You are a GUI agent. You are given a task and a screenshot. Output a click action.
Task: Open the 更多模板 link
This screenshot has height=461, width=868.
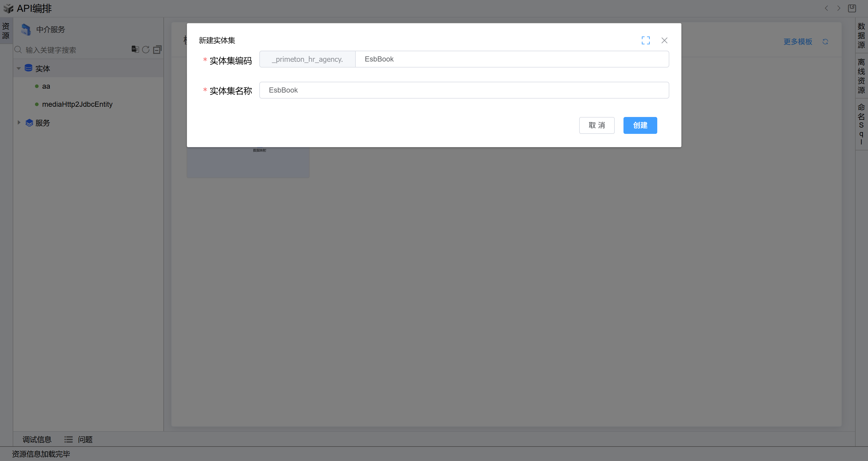click(x=797, y=41)
